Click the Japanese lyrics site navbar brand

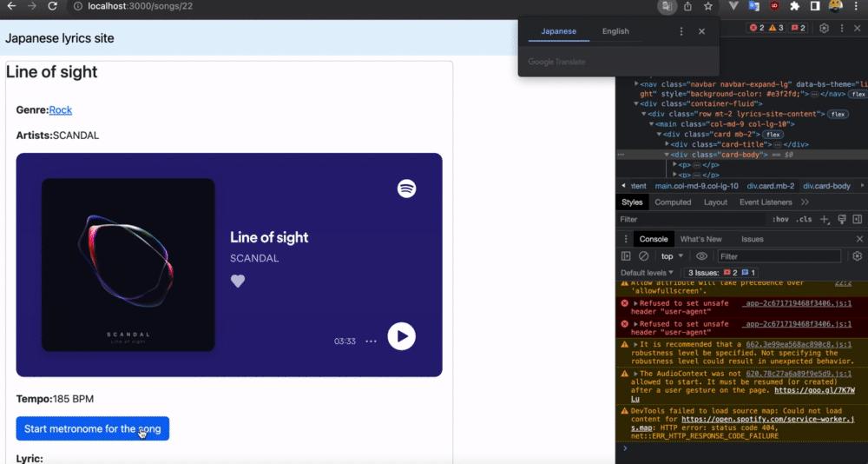coord(60,38)
